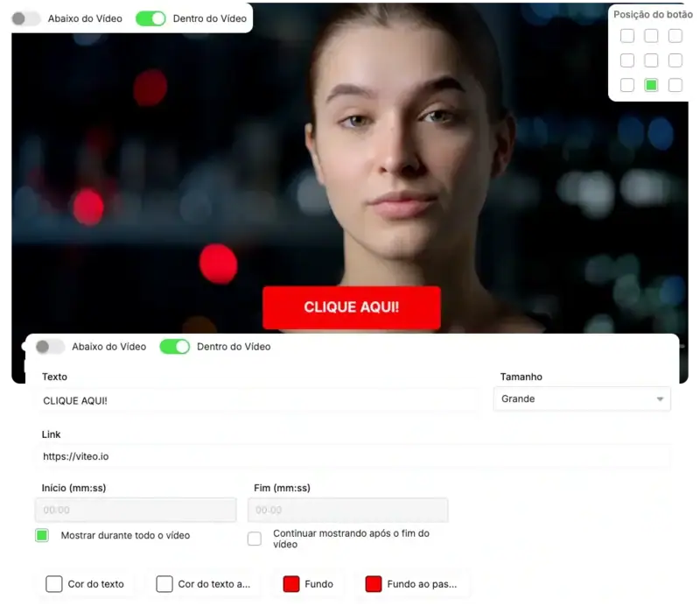This screenshot has width=700, height=606.
Task: Toggle lower-panel 'Dentro do Vídeo' switch
Action: (174, 347)
